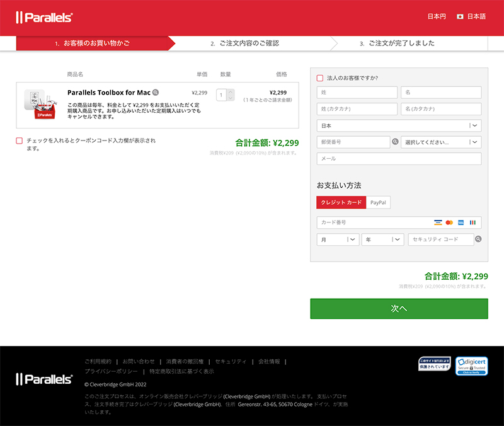Click the 名(カタカナ) field
The width and height of the screenshot is (504, 426).
click(441, 109)
